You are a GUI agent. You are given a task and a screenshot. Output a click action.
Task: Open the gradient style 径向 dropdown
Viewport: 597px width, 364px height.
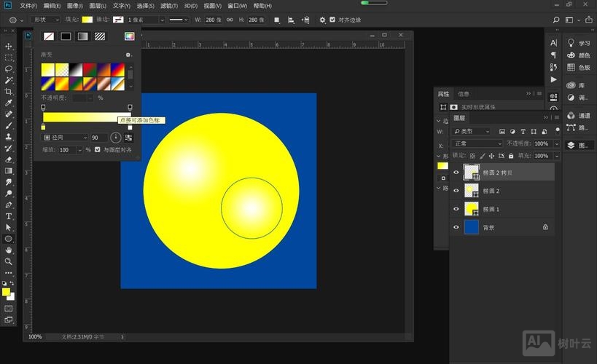click(65, 138)
